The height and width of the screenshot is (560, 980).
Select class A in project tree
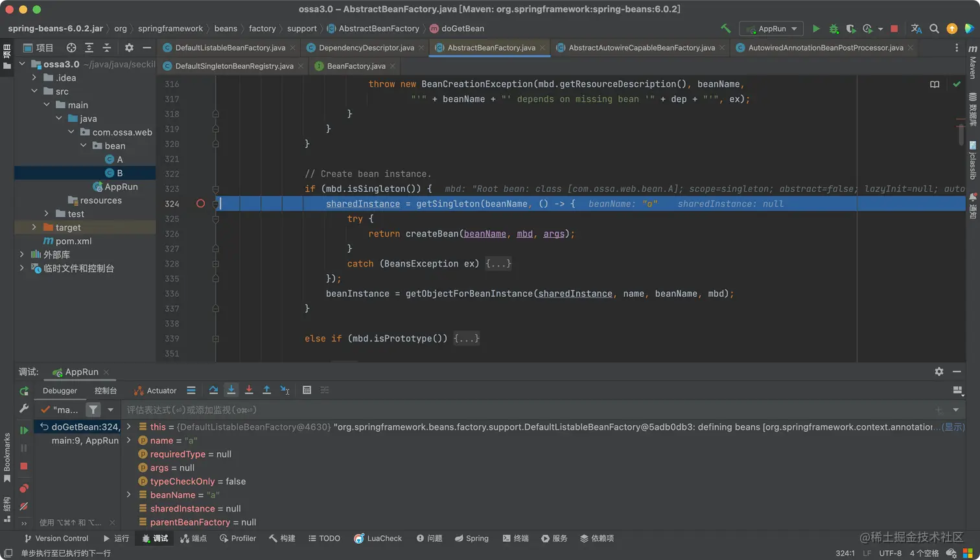pos(114,159)
